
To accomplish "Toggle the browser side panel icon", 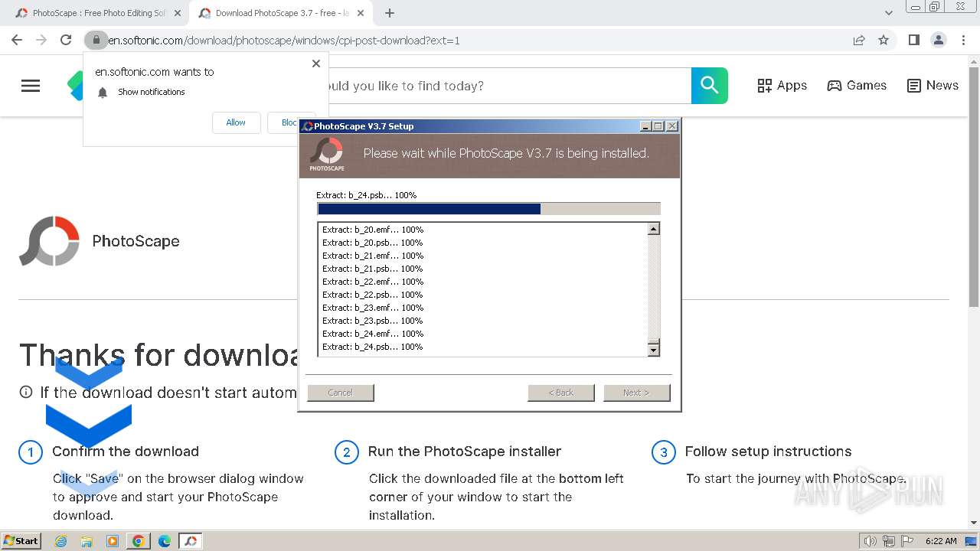I will click(913, 41).
